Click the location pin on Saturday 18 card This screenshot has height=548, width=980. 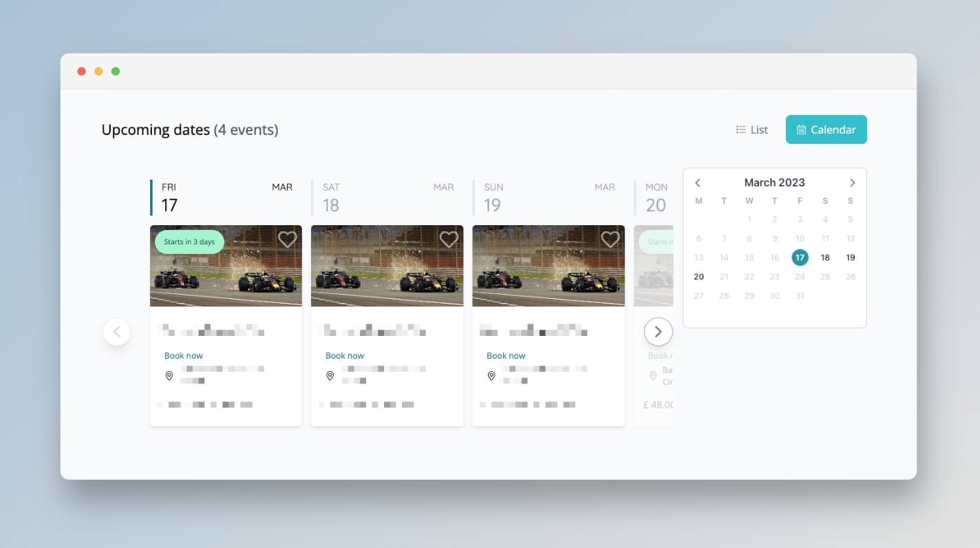coord(330,376)
